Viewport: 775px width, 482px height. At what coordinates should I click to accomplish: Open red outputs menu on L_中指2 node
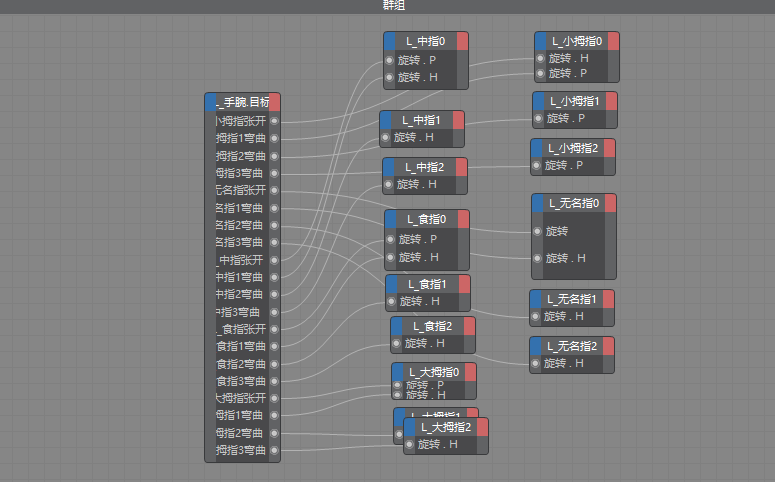pyautogui.click(x=460, y=166)
